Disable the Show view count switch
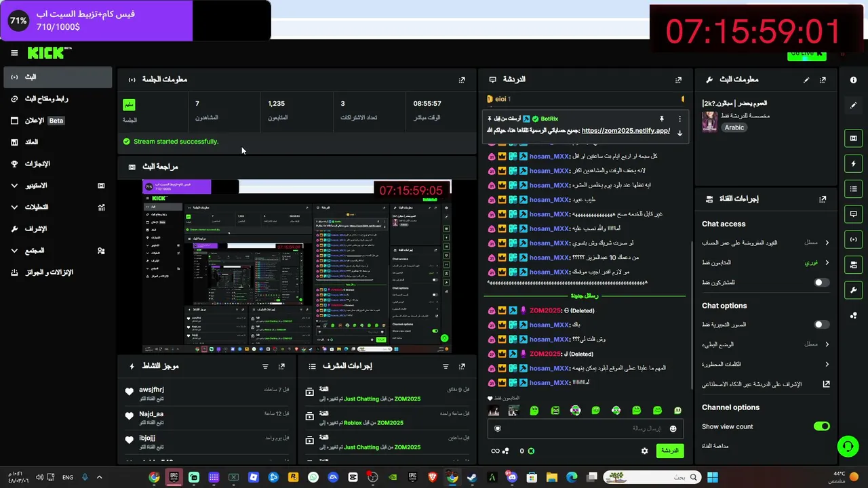The image size is (868, 488). (821, 426)
